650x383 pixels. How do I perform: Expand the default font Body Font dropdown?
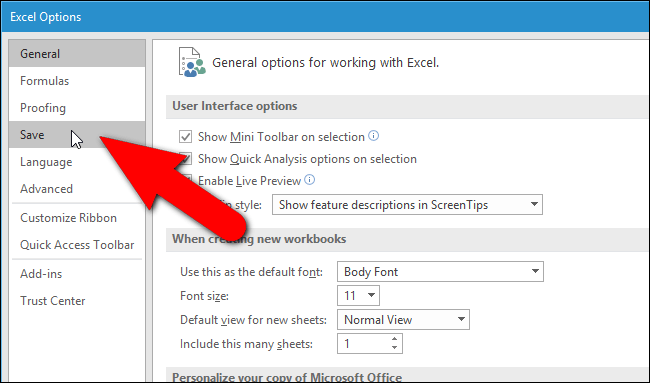pos(440,271)
